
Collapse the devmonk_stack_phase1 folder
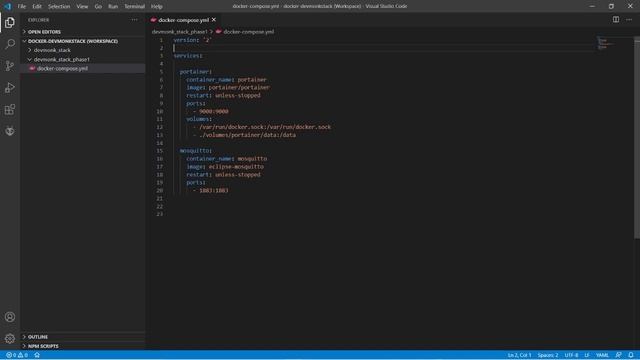pos(83,59)
